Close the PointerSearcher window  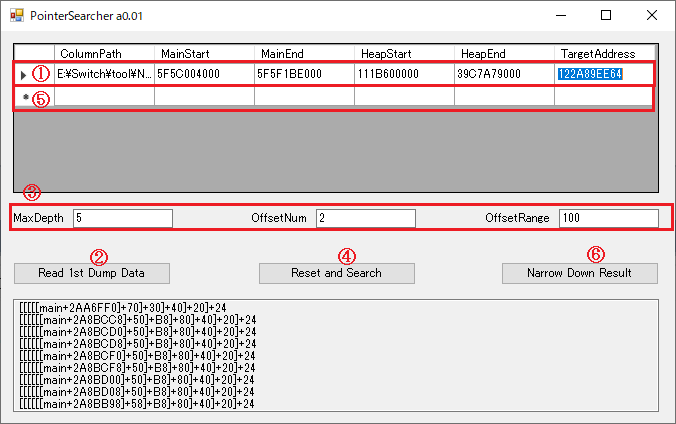click(652, 16)
